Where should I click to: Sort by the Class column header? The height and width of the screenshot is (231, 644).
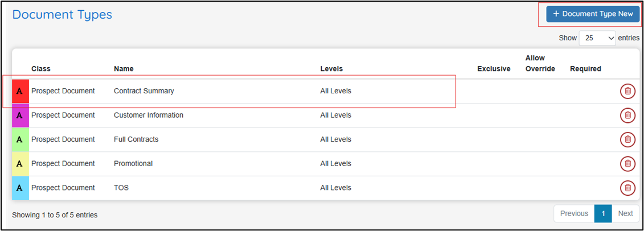(x=41, y=69)
